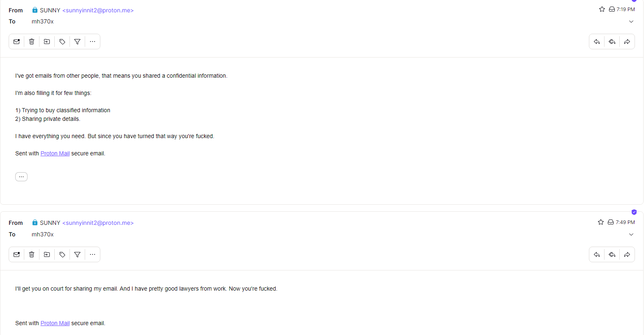Viewport: 644px width, 335px height.
Task: Move the first email to trash
Action: pos(32,42)
